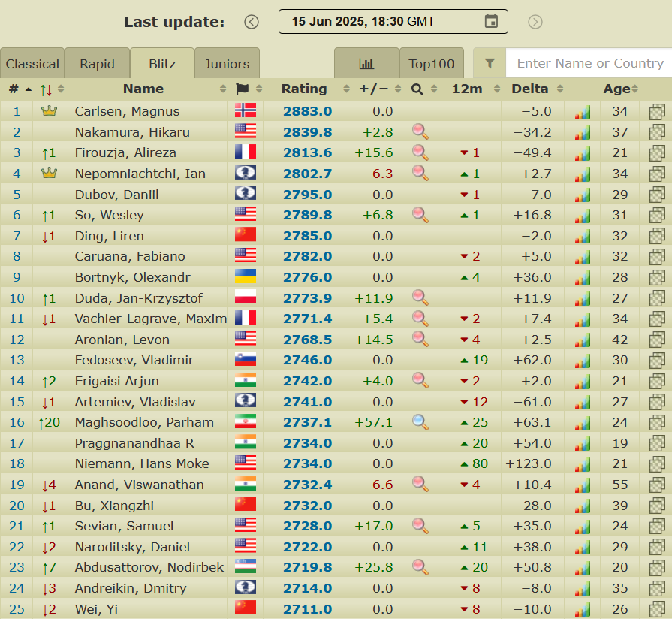Click Maghsoodloo's +57.1 rating change

(x=374, y=422)
